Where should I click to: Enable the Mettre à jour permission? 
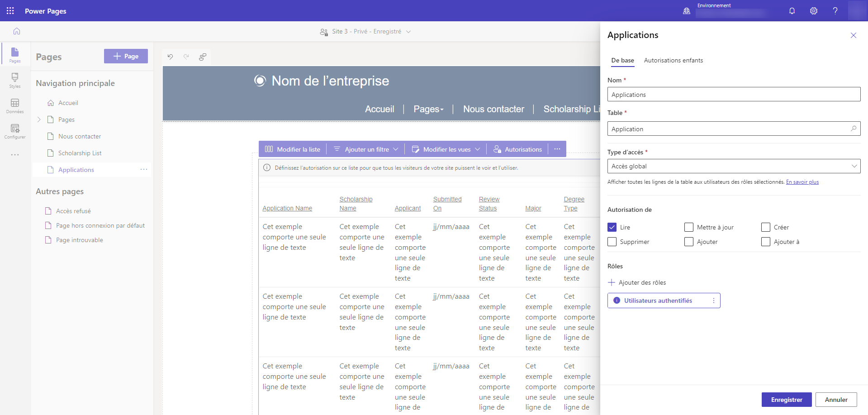point(689,227)
